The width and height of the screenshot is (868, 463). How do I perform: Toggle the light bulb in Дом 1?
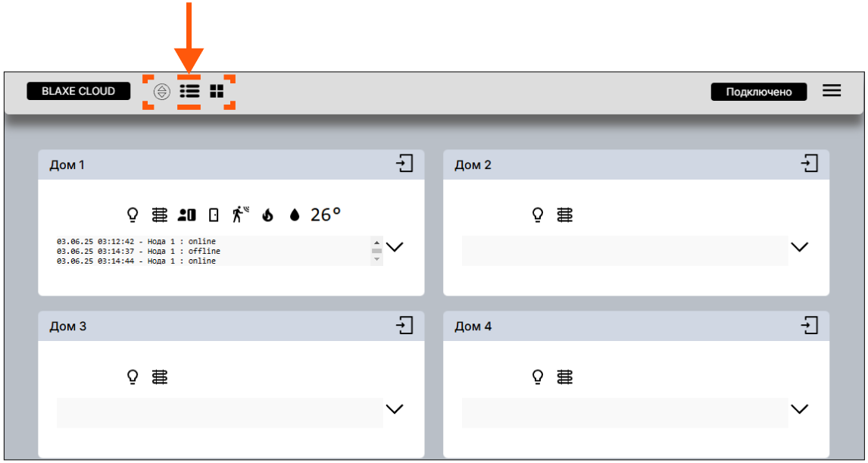pos(133,215)
